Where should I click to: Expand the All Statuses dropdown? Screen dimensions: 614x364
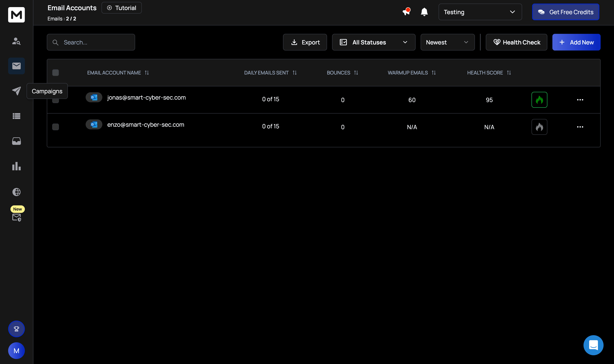(373, 42)
